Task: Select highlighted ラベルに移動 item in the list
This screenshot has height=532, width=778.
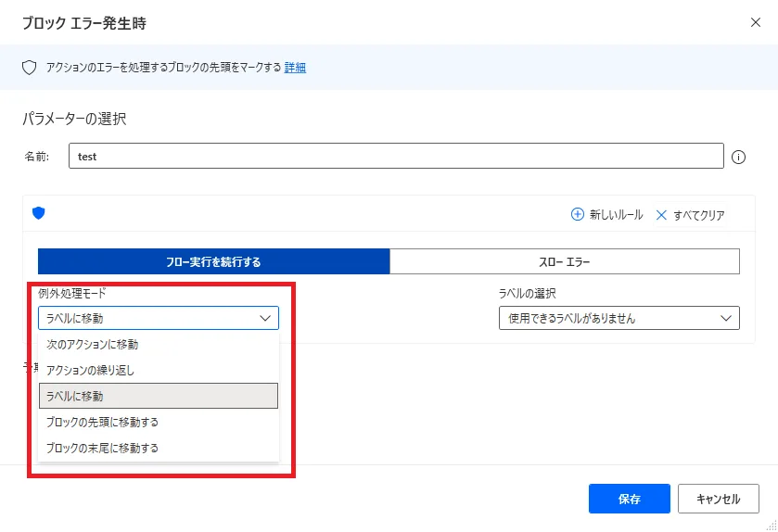Action: 158,396
